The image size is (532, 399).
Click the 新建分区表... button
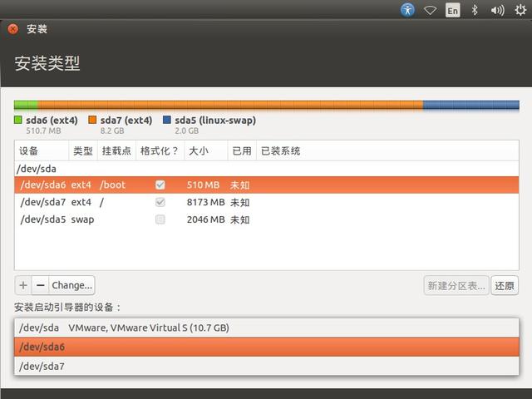(456, 286)
